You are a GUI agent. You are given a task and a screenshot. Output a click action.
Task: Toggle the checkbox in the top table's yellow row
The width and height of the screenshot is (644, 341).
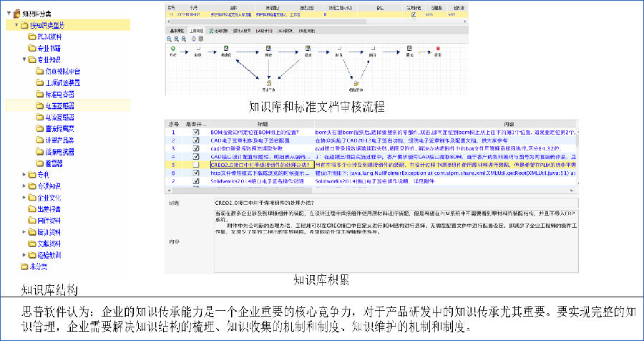[414, 14]
